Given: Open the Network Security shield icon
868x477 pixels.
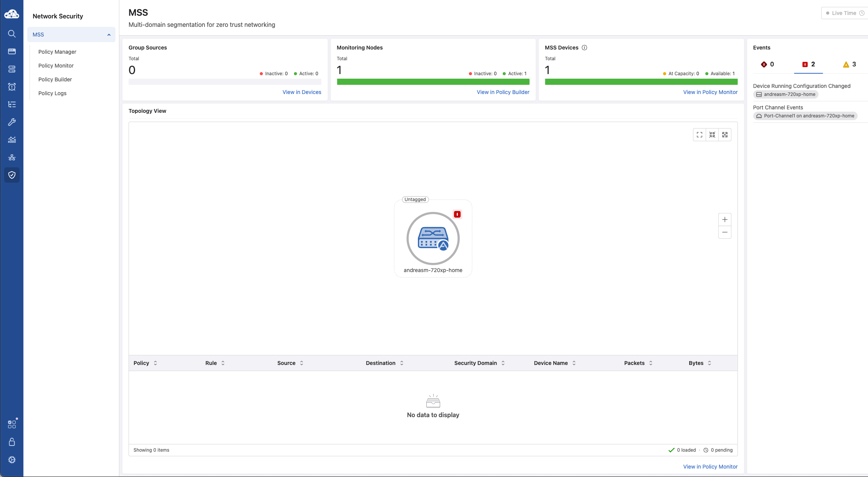Looking at the screenshot, I should [12, 175].
